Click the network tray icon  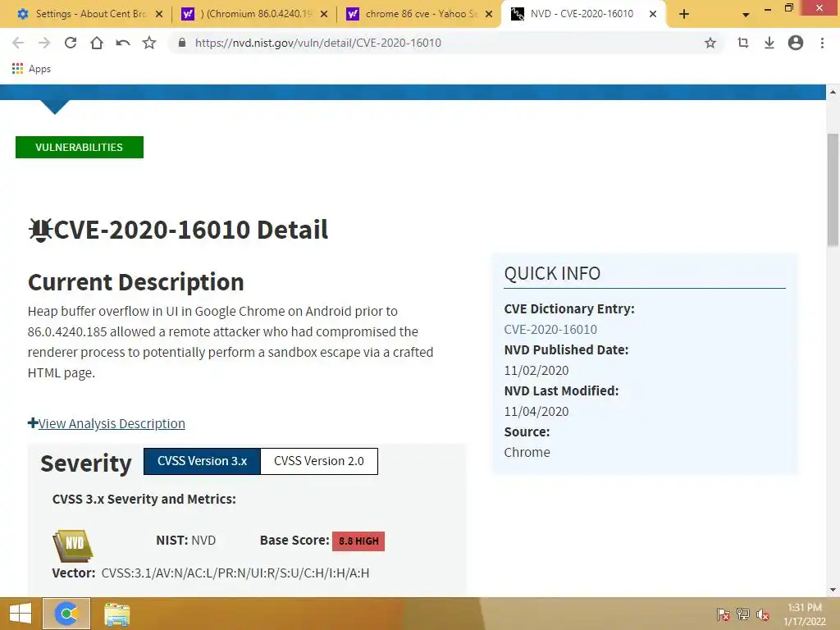coord(743,614)
